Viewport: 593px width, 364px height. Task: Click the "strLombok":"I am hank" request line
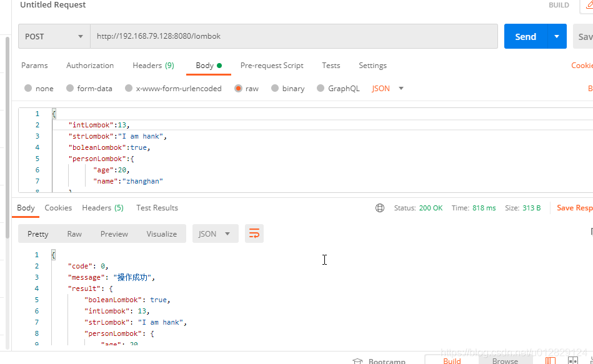pos(117,137)
